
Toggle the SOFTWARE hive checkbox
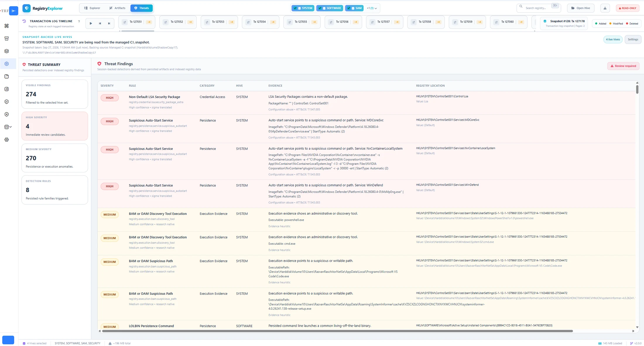click(x=320, y=8)
